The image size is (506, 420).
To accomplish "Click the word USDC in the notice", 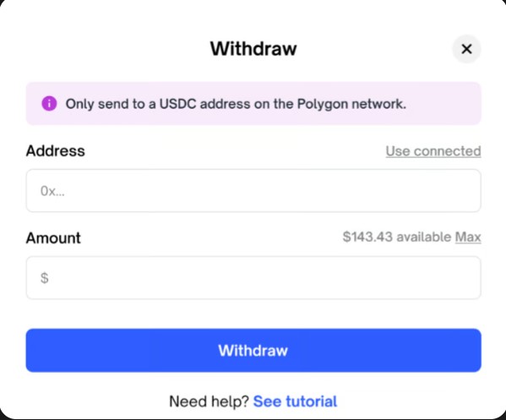I will (177, 104).
